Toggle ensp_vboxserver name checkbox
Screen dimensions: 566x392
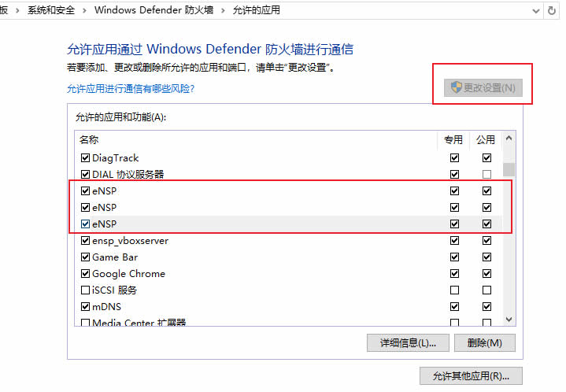[85, 240]
